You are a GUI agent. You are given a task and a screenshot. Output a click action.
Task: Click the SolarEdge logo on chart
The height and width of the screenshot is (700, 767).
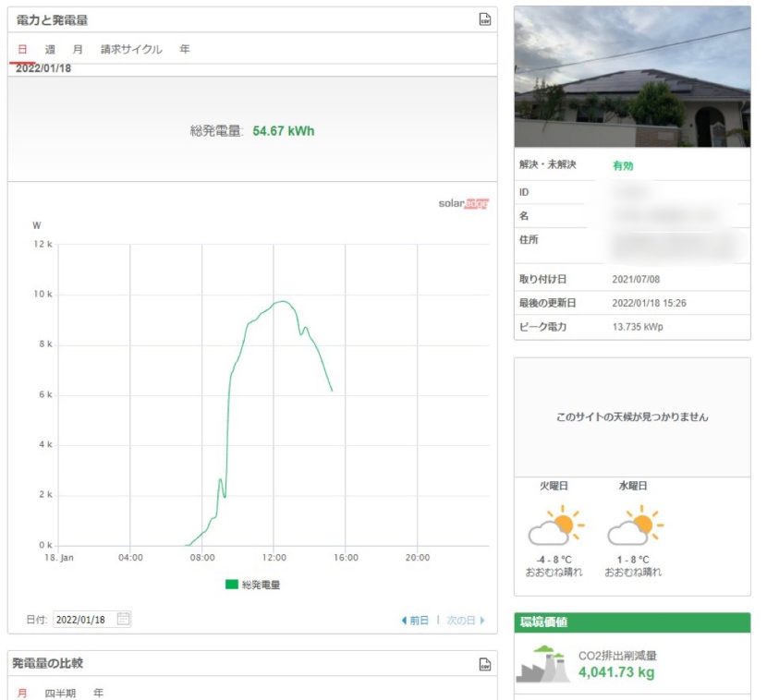click(463, 203)
